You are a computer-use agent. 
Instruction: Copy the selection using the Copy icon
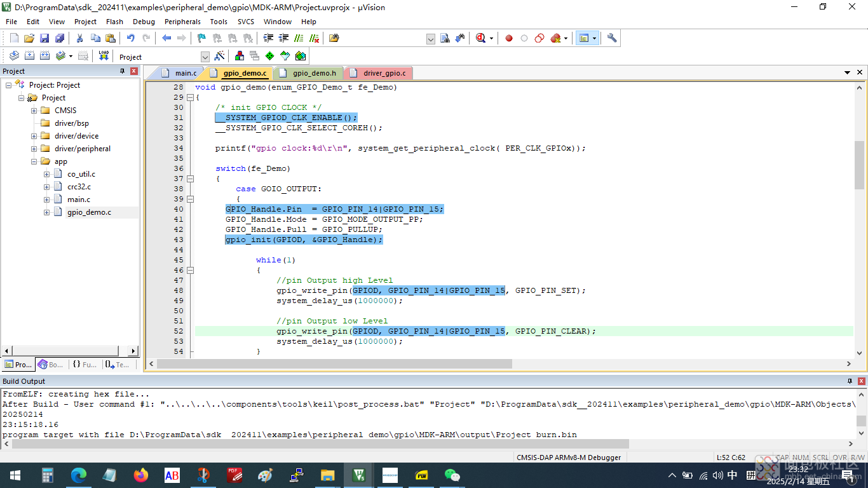[x=95, y=38]
